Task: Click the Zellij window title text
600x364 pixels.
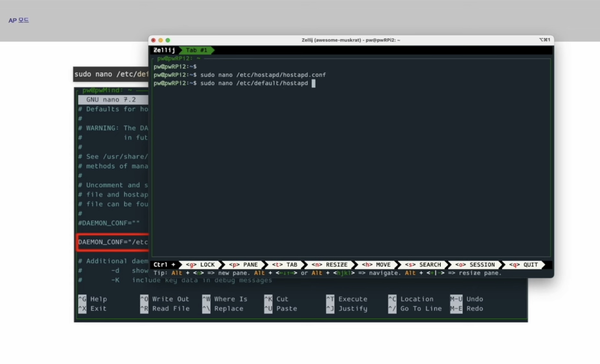Action: (351, 40)
